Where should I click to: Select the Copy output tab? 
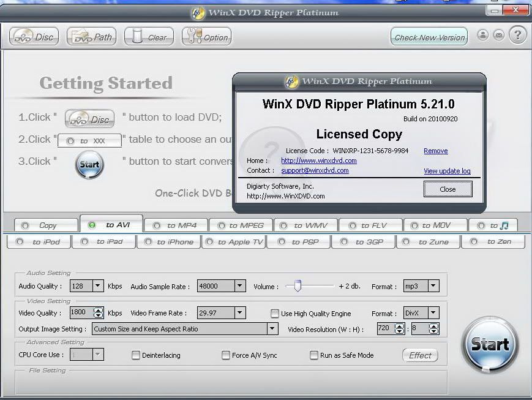(x=46, y=225)
